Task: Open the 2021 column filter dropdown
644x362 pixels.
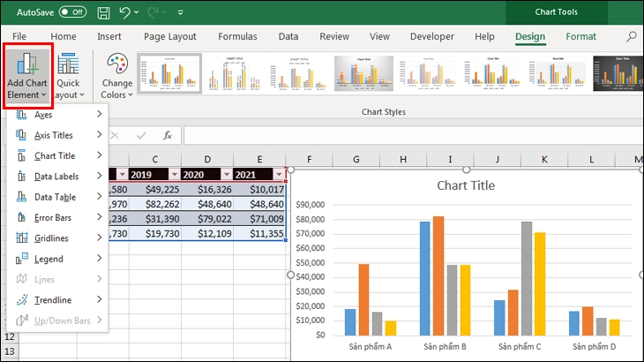Action: coord(280,175)
